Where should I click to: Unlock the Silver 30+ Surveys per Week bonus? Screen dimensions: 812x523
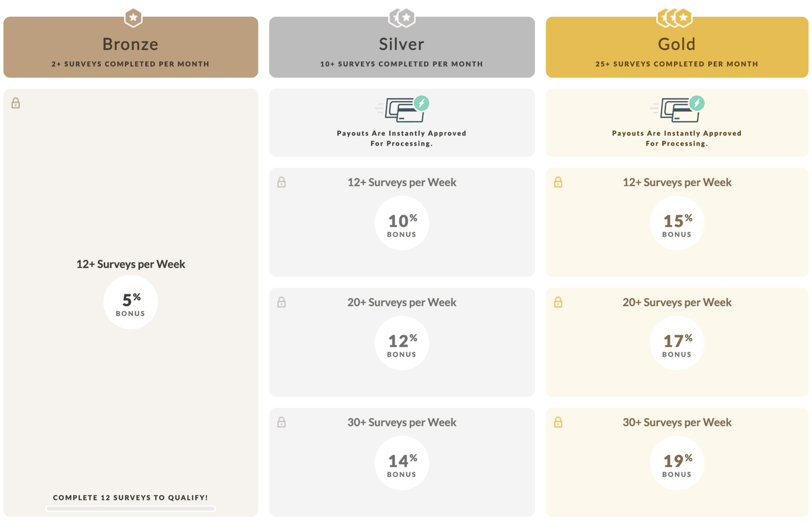[x=281, y=422]
